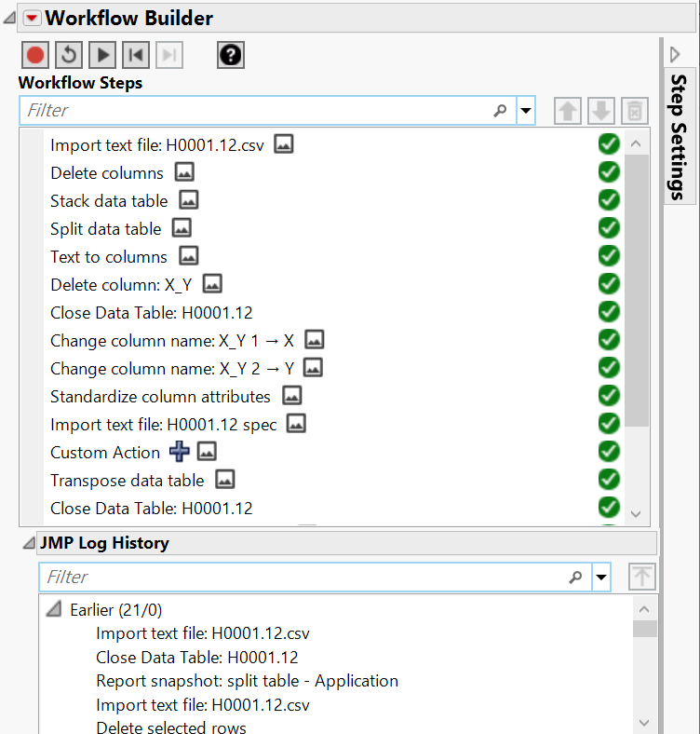Click snapshot icon next to Stack data table
Viewport: 700px width, 734px height.
click(x=189, y=200)
